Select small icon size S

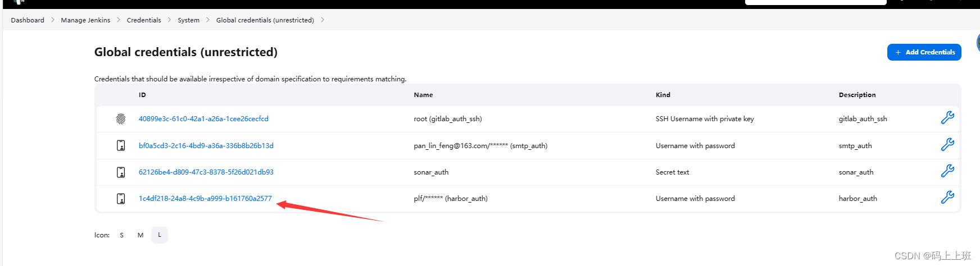[121, 235]
